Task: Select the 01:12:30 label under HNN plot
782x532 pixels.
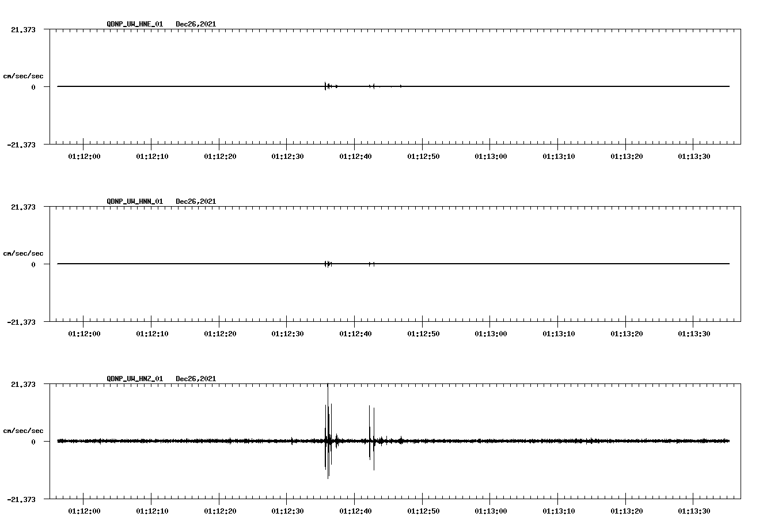Action: point(287,334)
